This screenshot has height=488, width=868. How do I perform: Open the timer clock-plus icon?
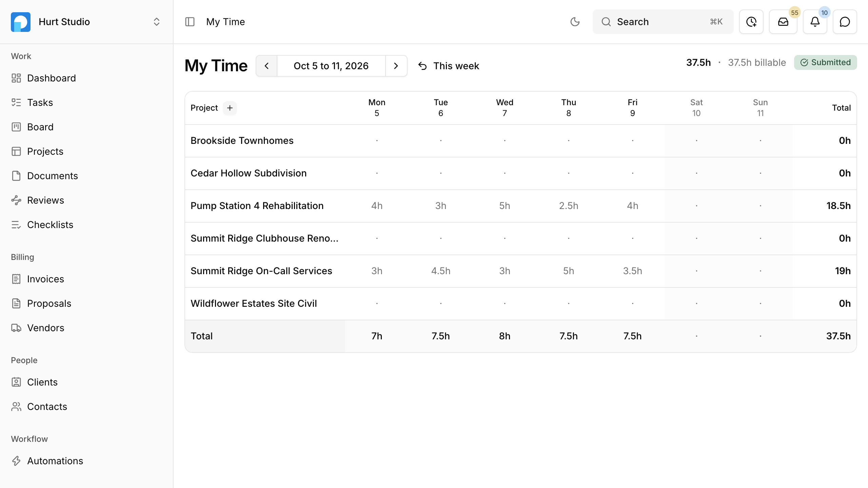pyautogui.click(x=751, y=22)
